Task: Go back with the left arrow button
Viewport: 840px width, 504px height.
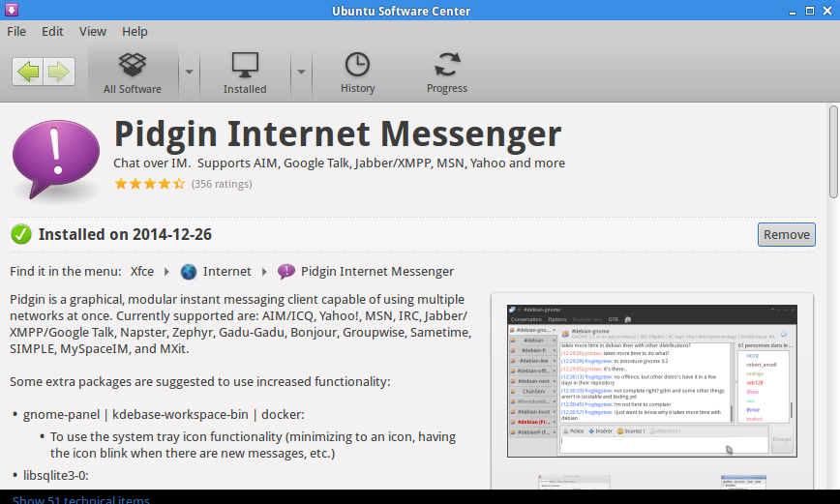Action: click(x=28, y=72)
